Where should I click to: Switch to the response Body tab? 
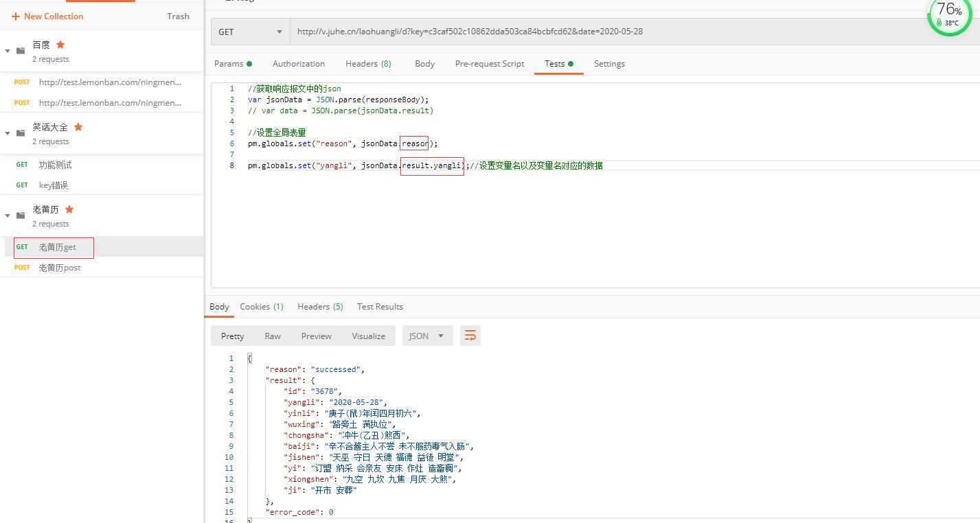point(219,307)
